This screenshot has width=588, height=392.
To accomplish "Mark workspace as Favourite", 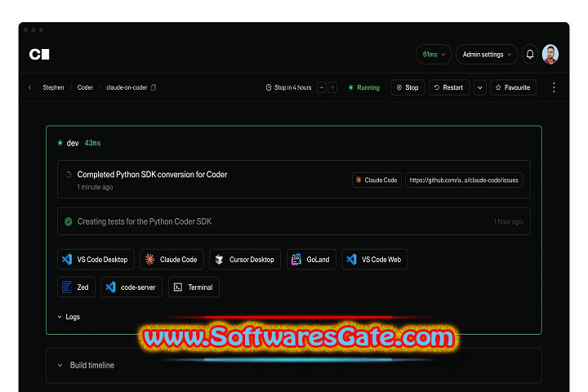I will coord(513,87).
